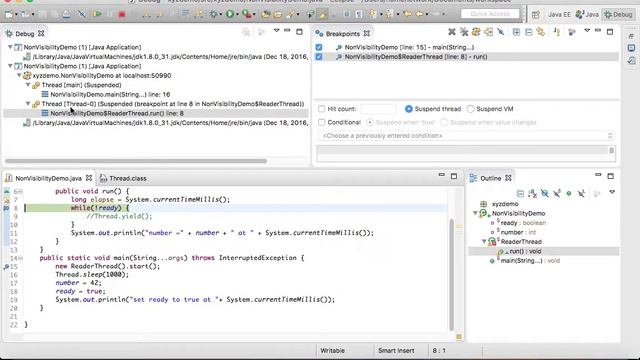Collapse xyzdemo.NonVisibilityDemo at localhost node

pos(19,76)
